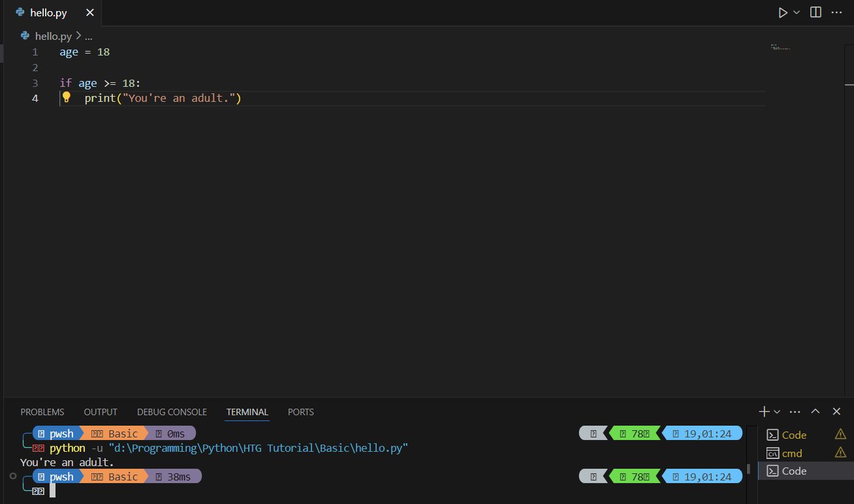
Task: Open terminal panel ellipsis actions menu
Action: click(795, 411)
